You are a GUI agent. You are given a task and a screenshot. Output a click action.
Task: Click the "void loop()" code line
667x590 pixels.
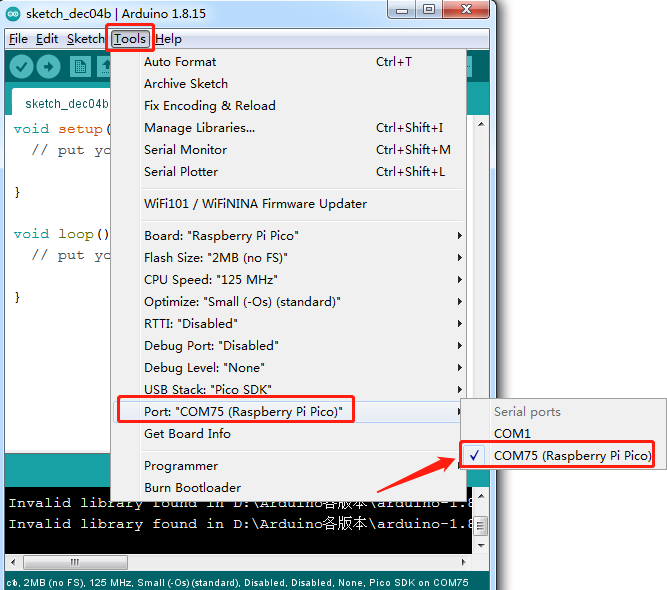point(62,234)
